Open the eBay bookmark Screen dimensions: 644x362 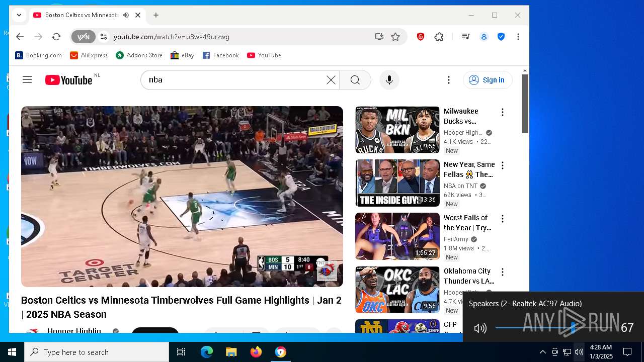[x=183, y=55]
